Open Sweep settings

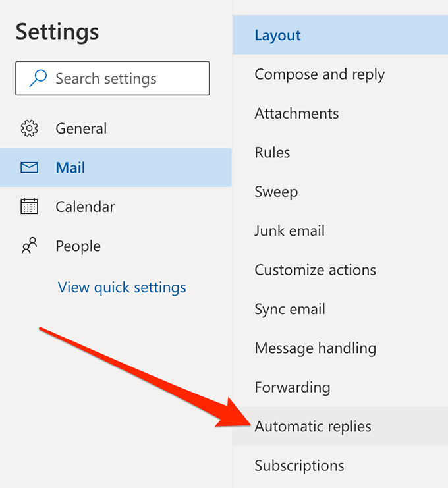(x=340, y=192)
